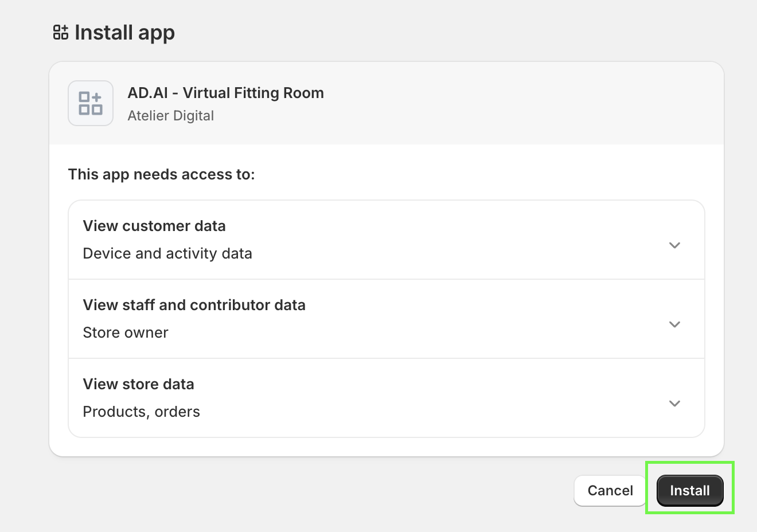The height and width of the screenshot is (532, 757).
Task: Click the 'Install app' page heading
Action: click(x=125, y=33)
